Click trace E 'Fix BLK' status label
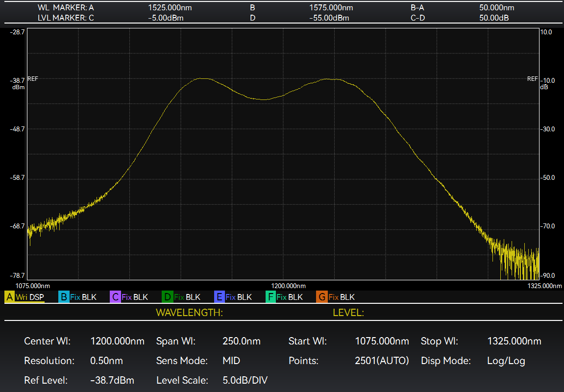Screen dimensions: 564x392 point(239,297)
